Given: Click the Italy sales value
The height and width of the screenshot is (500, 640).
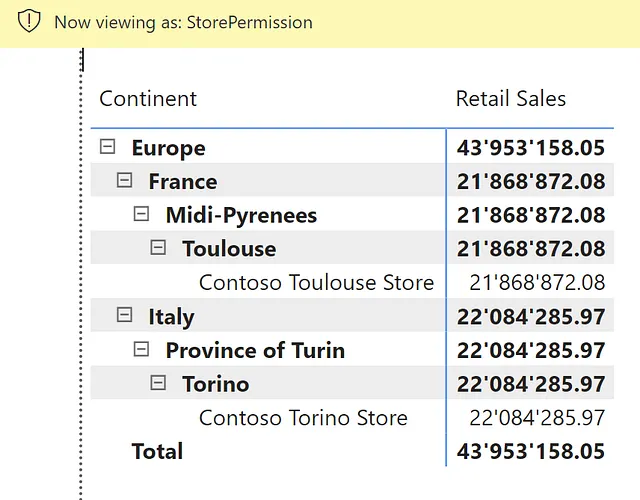Looking at the screenshot, I should pyautogui.click(x=530, y=316).
